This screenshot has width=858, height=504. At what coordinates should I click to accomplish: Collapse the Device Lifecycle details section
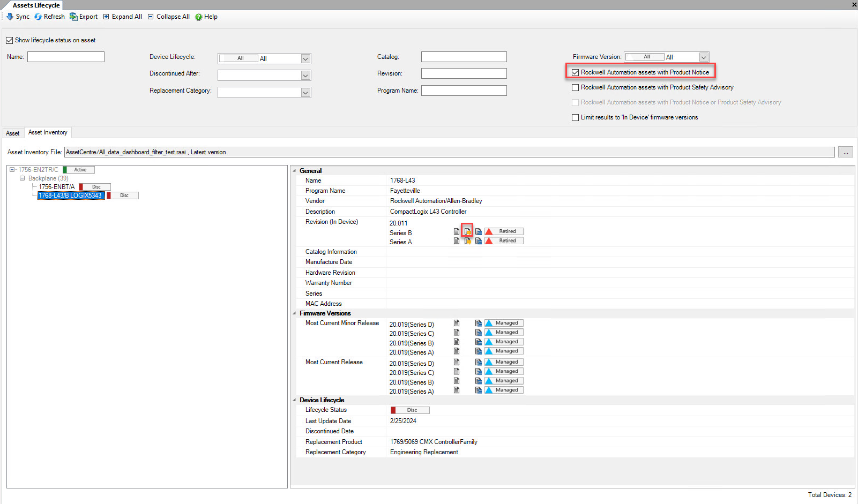click(x=294, y=400)
